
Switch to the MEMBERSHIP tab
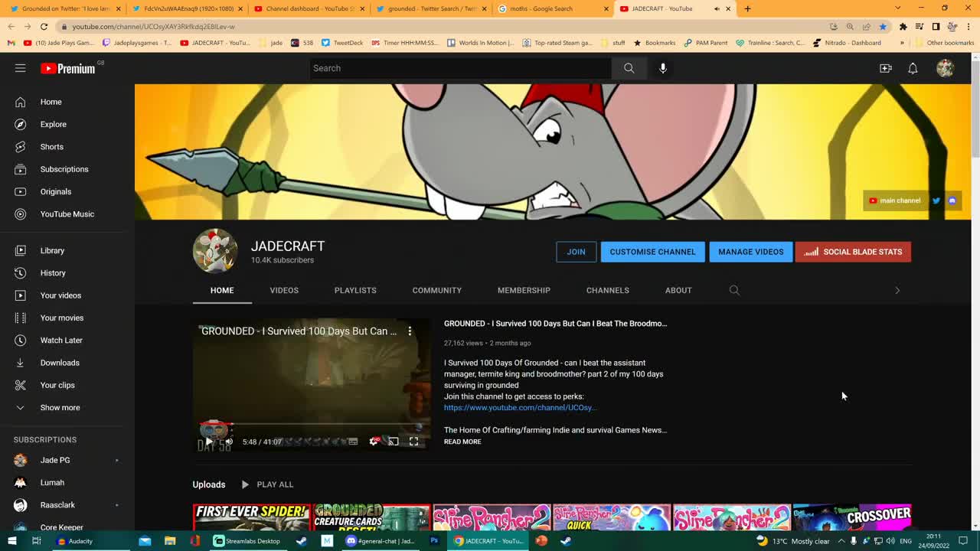[x=524, y=290]
